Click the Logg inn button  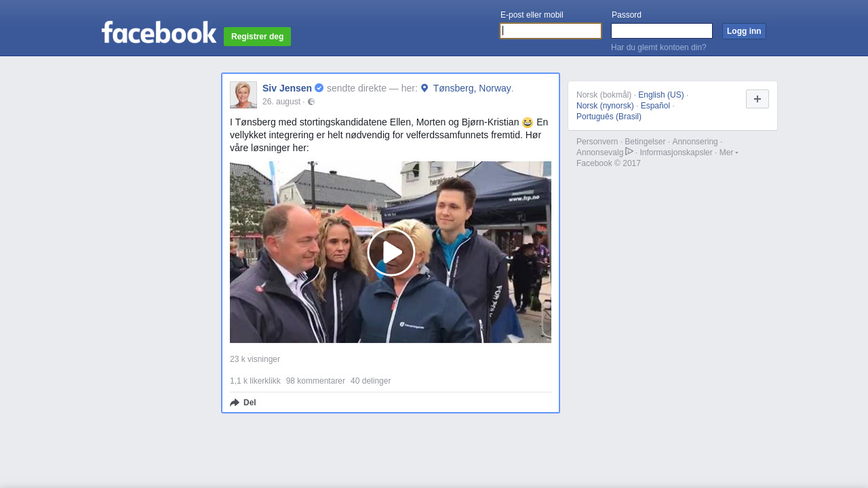[x=744, y=31]
